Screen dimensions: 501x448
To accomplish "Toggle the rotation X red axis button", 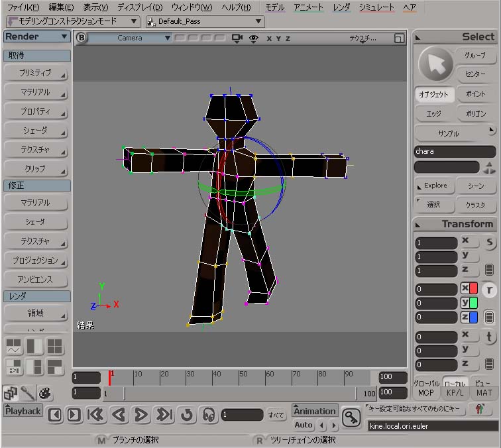I will tap(469, 288).
